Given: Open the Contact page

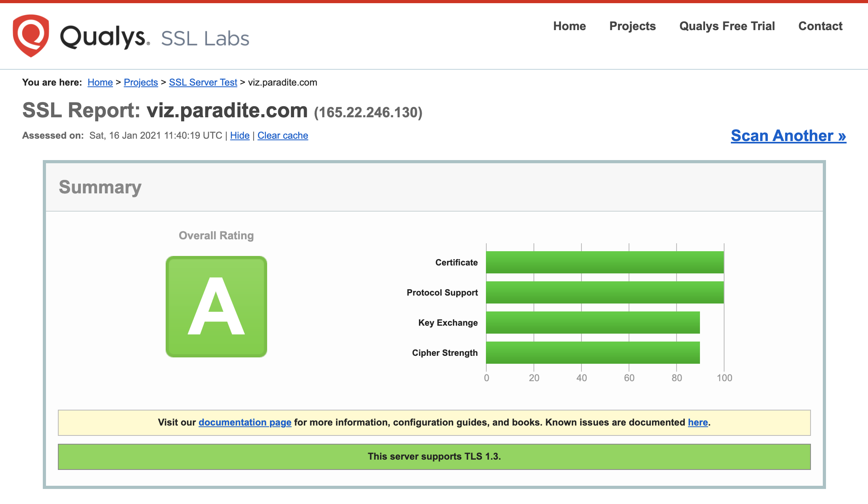Looking at the screenshot, I should (x=820, y=26).
